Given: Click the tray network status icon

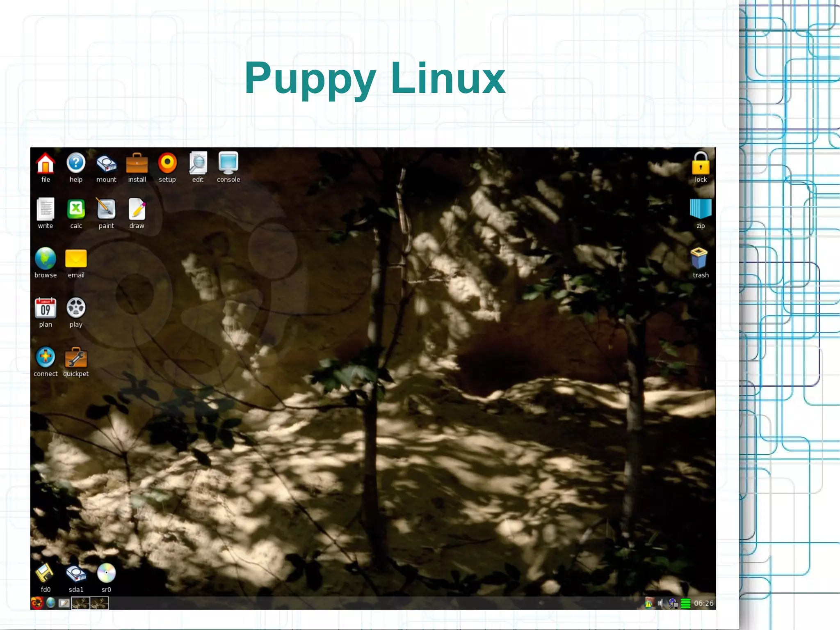Looking at the screenshot, I should (673, 603).
